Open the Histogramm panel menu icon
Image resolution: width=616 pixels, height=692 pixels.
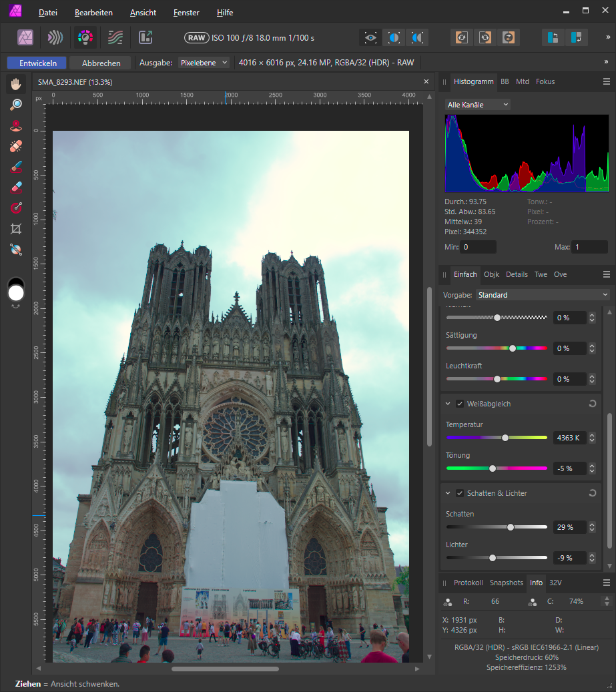606,81
